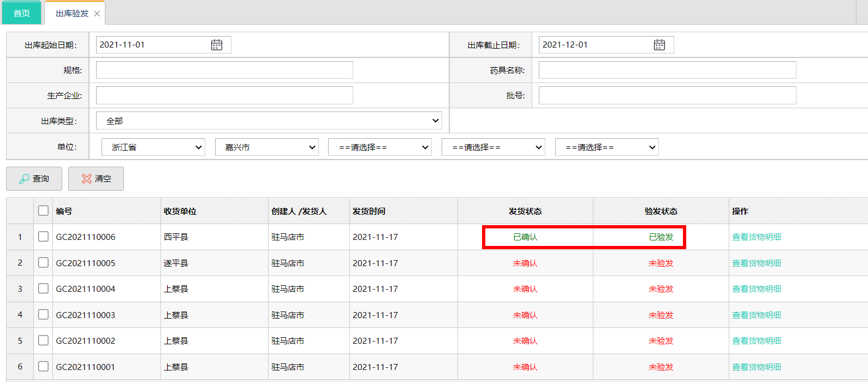Check the row checkbox for GC2021110006

(x=44, y=237)
